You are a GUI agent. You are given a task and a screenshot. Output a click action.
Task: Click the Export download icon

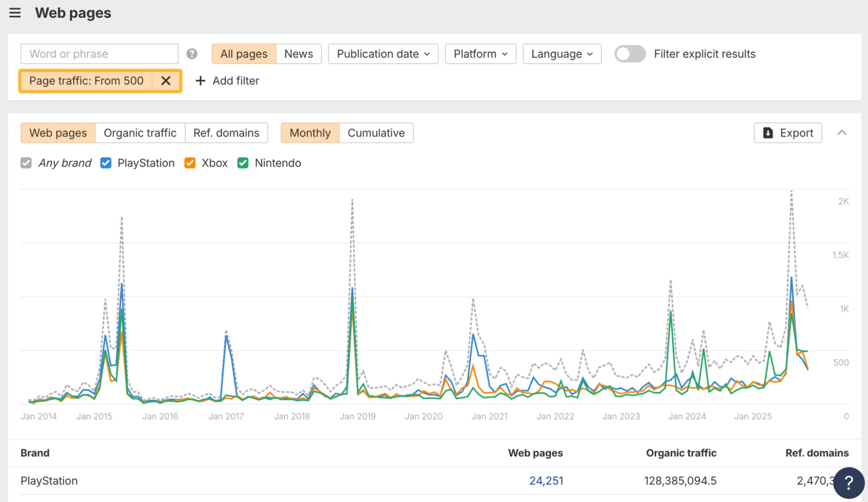coord(768,133)
